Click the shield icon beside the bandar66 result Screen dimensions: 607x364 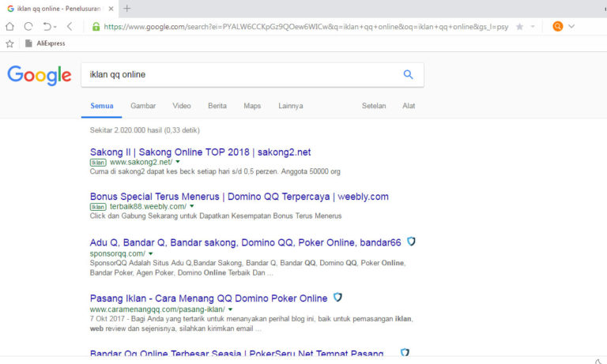(411, 242)
